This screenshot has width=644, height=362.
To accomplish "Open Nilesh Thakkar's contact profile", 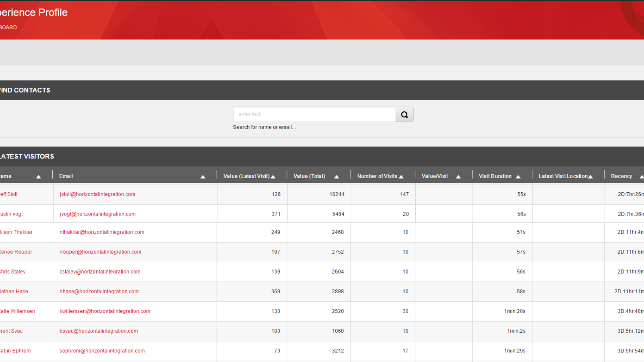I will pyautogui.click(x=16, y=232).
